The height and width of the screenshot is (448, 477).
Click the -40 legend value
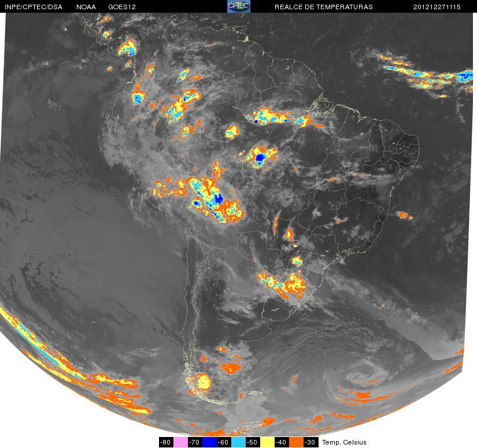pos(282,442)
